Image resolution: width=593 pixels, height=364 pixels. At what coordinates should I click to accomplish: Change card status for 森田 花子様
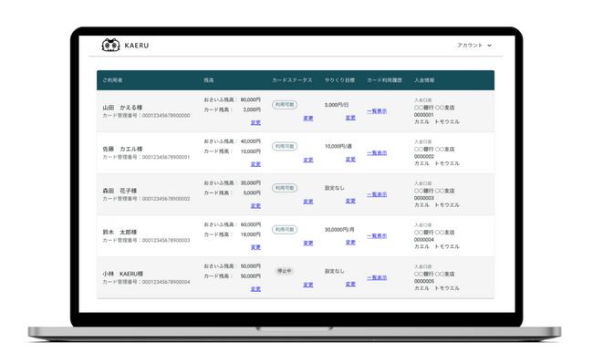coord(308,202)
